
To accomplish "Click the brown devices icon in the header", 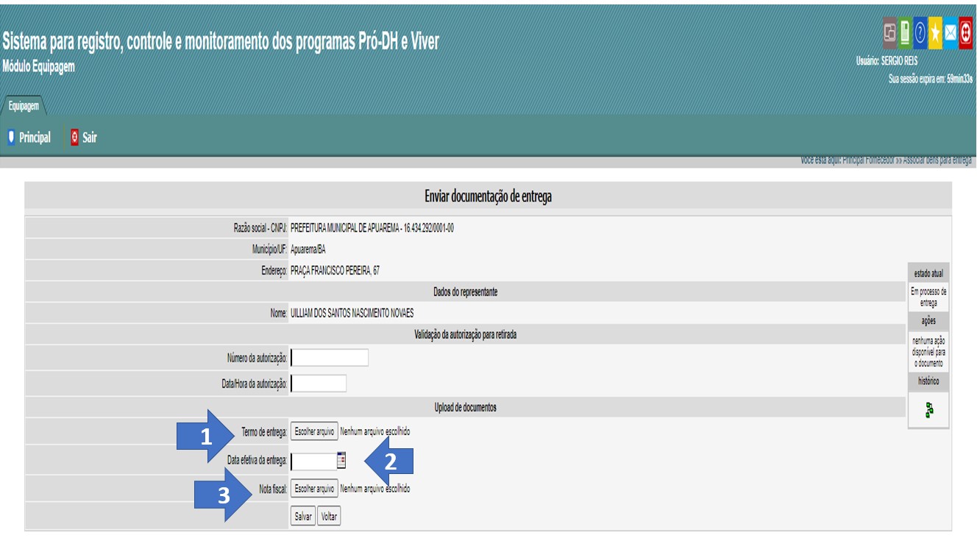I will 890,33.
